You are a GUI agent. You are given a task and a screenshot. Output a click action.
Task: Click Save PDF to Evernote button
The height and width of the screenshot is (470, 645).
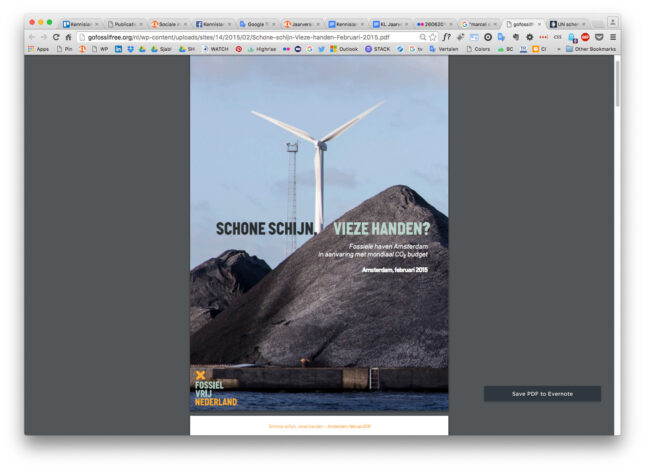click(x=542, y=394)
